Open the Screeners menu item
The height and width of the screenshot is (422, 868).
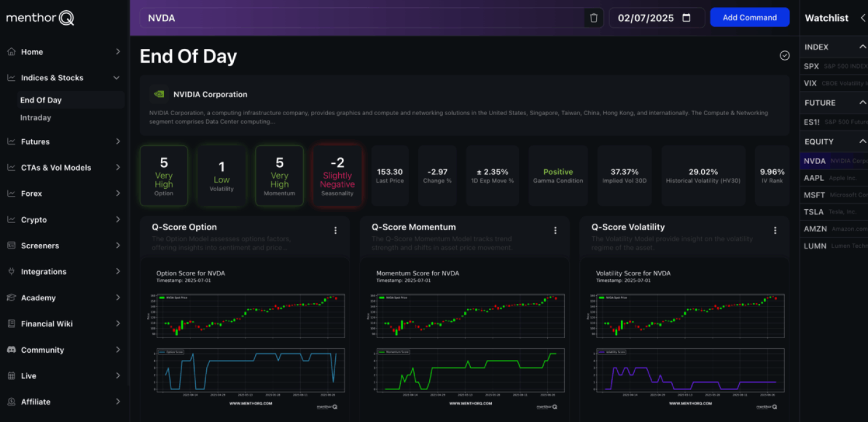point(64,246)
